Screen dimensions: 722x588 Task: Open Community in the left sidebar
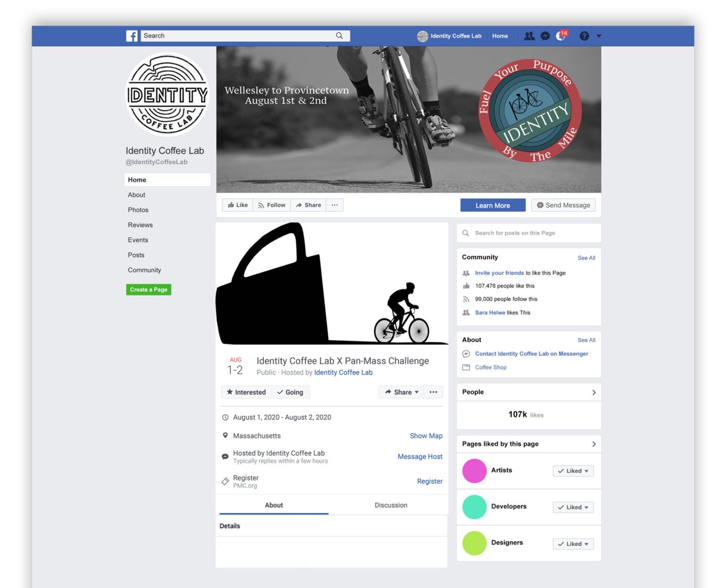[x=144, y=270]
